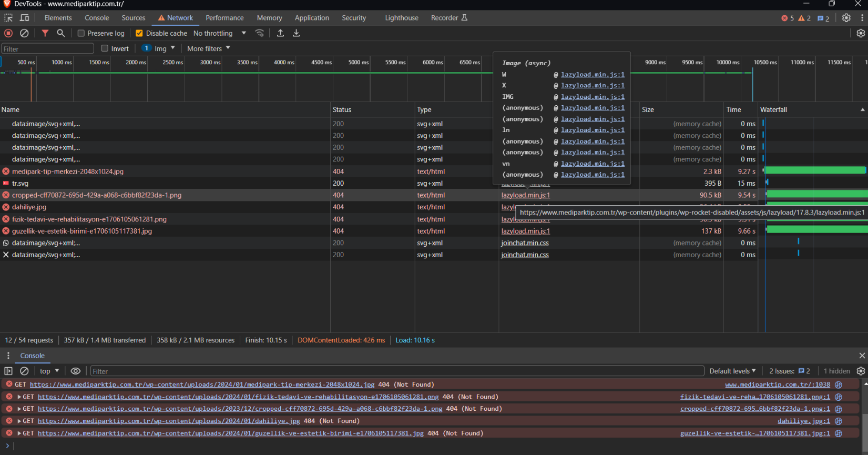
Task: Sort requests by Status column header
Action: click(x=372, y=109)
